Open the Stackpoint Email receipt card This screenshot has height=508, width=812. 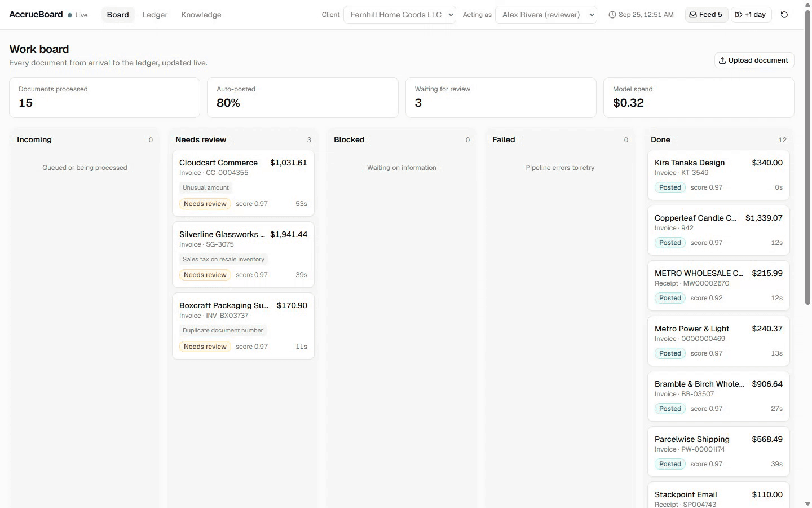[x=718, y=495]
